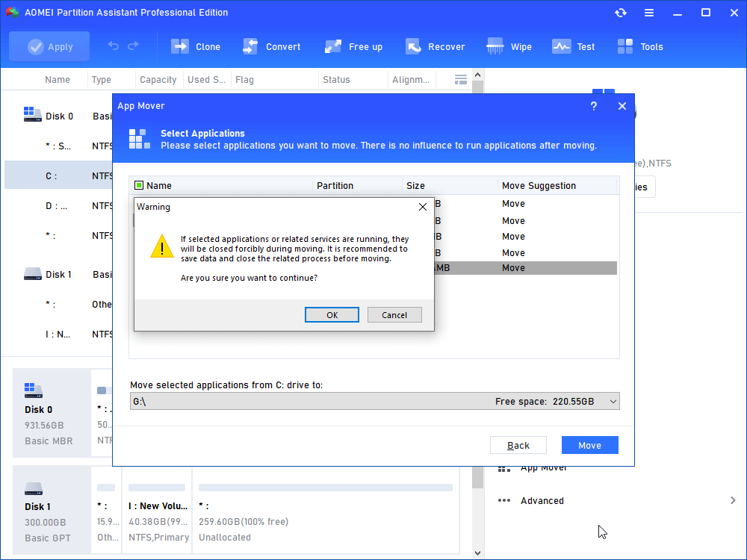This screenshot has width=747, height=560.
Task: Click the Clone tool icon
Action: 180,46
